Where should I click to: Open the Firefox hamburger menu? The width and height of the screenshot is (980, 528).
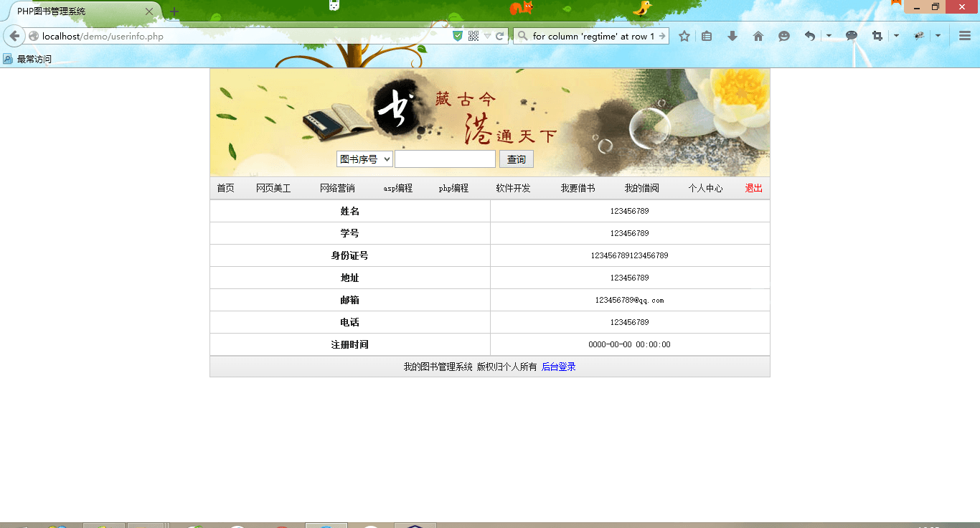pos(965,36)
